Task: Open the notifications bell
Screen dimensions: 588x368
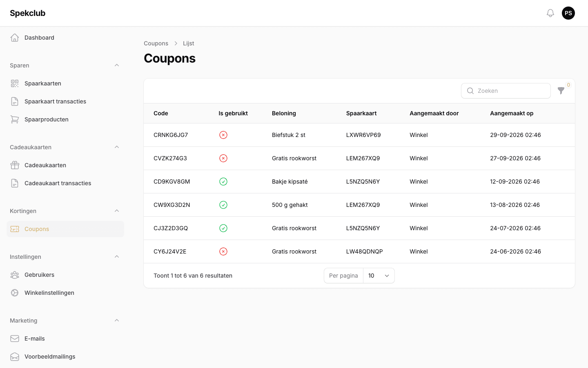Action: (x=550, y=13)
